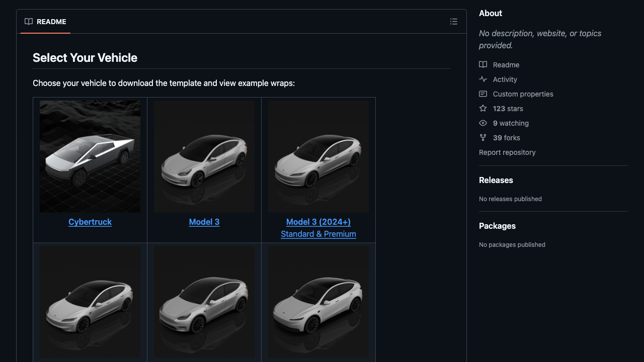Open the Packages section heading
Viewport: 644px width, 362px height.
coord(497,226)
